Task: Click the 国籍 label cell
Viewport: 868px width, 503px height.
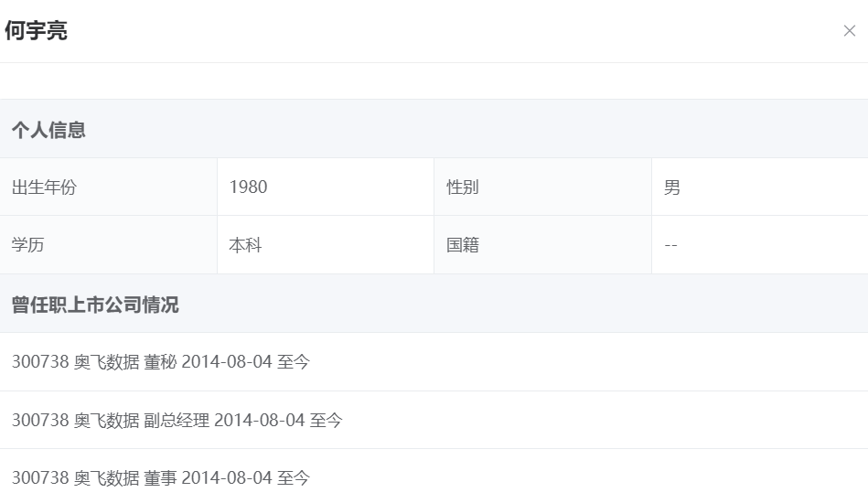Action: click(463, 245)
